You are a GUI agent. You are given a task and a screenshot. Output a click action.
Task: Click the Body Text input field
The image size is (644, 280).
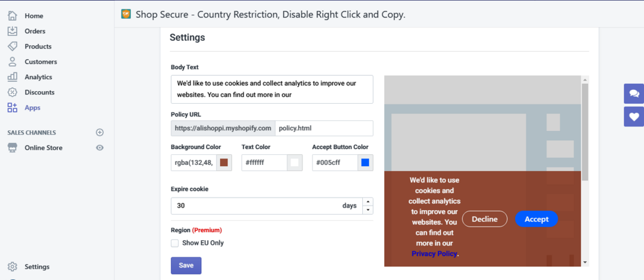point(272,89)
